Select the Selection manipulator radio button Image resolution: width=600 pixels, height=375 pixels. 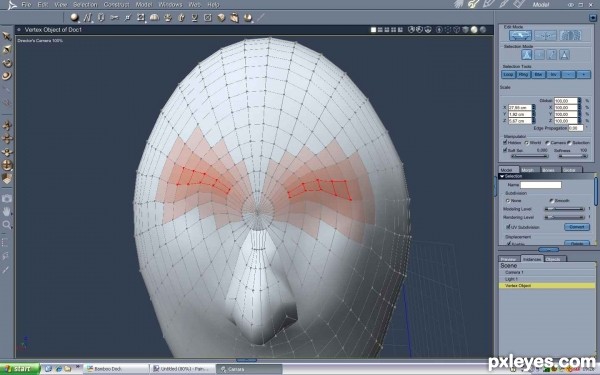569,143
